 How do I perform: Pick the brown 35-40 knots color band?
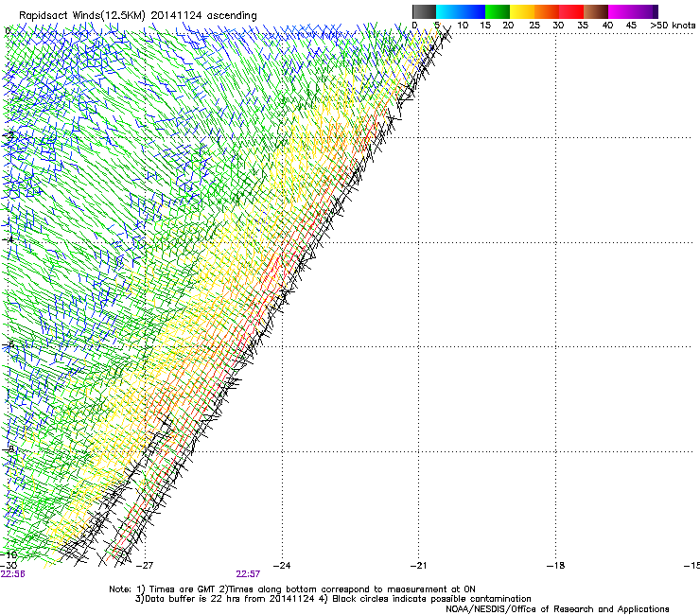pos(596,11)
